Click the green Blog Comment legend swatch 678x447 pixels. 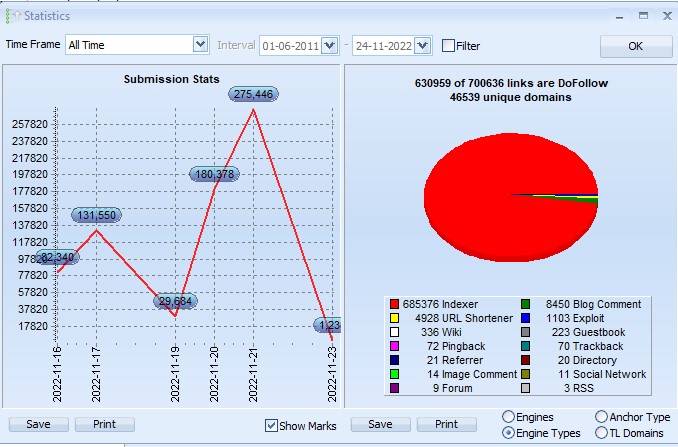[x=525, y=304]
